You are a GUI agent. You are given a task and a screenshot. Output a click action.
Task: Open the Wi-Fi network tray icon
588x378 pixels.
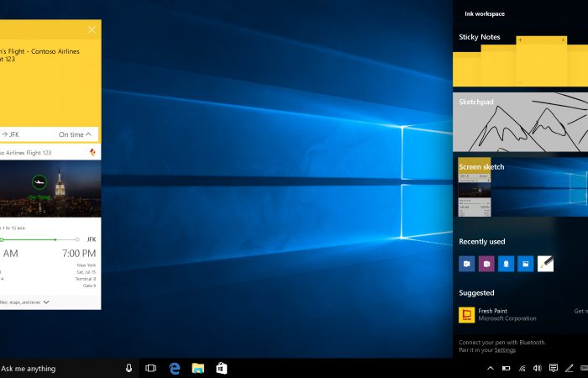pos(522,368)
